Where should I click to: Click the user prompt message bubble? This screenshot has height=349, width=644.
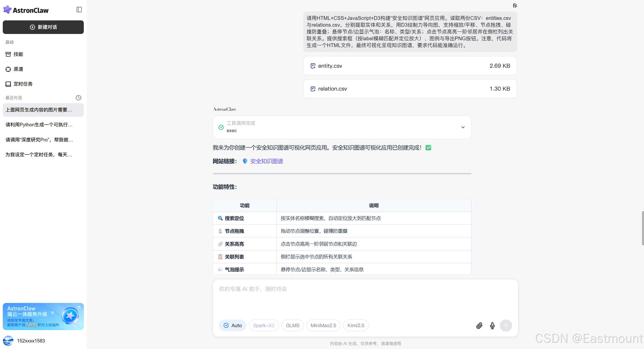[x=410, y=32]
